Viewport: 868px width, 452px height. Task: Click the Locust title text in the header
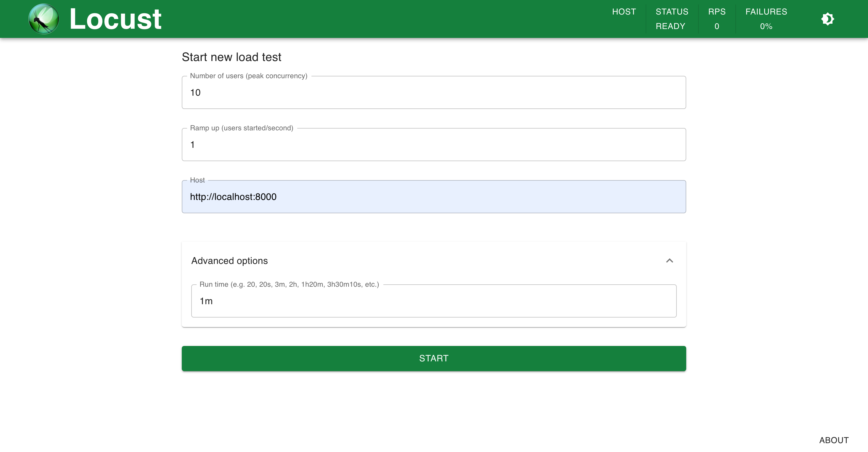coord(115,19)
